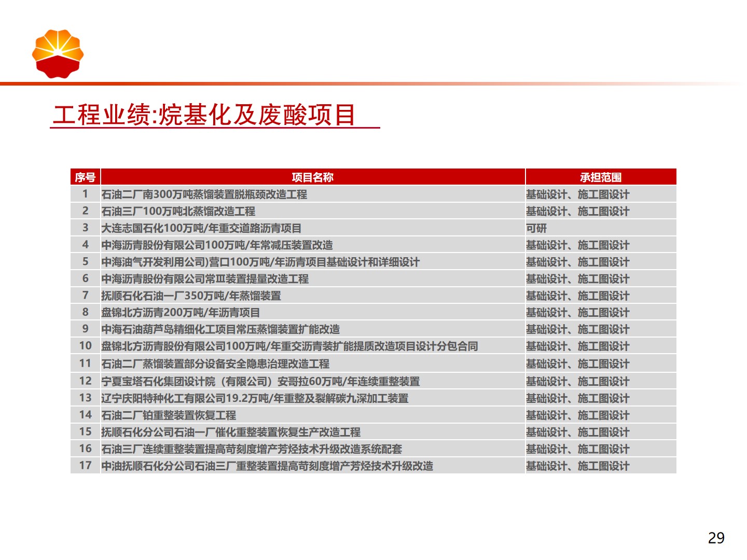This screenshot has width=747, height=560.
Task: Select row 宁夏宝塔石化集团设计院 安哥拉60万吨/年连续重整装置
Action: (x=374, y=381)
